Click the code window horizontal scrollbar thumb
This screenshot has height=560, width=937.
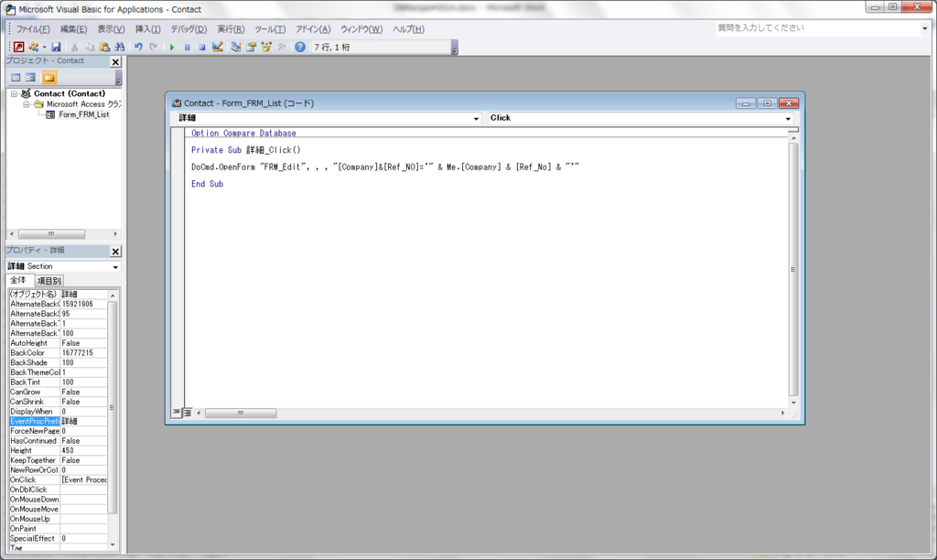[x=241, y=413]
